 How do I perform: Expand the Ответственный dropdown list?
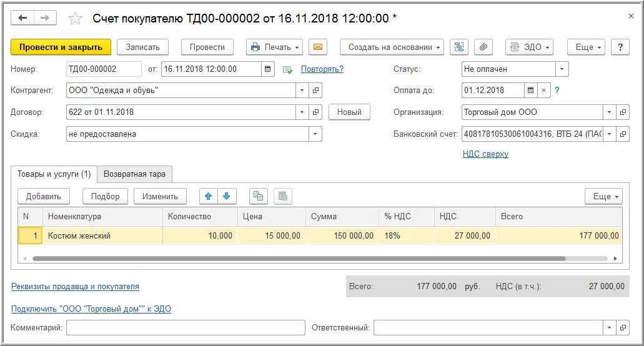pos(610,327)
